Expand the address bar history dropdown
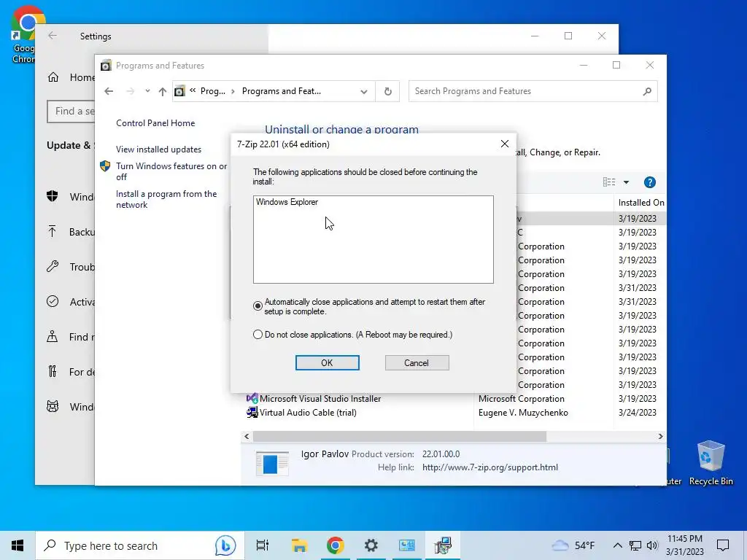This screenshot has width=747, height=560. [x=364, y=91]
